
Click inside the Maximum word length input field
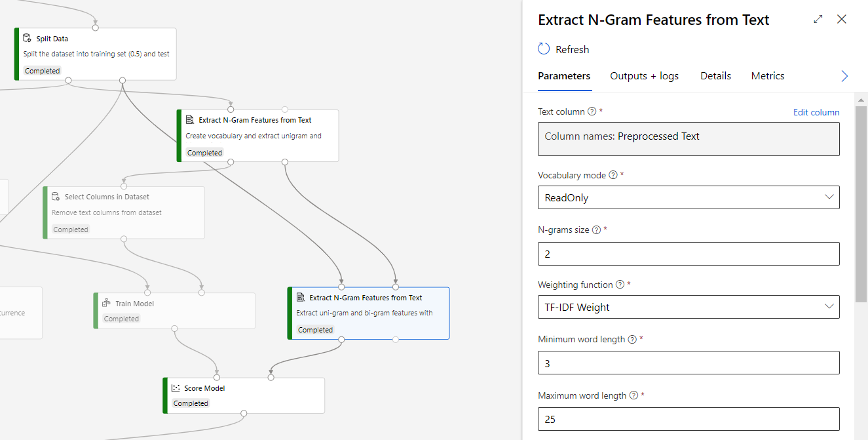click(x=688, y=419)
